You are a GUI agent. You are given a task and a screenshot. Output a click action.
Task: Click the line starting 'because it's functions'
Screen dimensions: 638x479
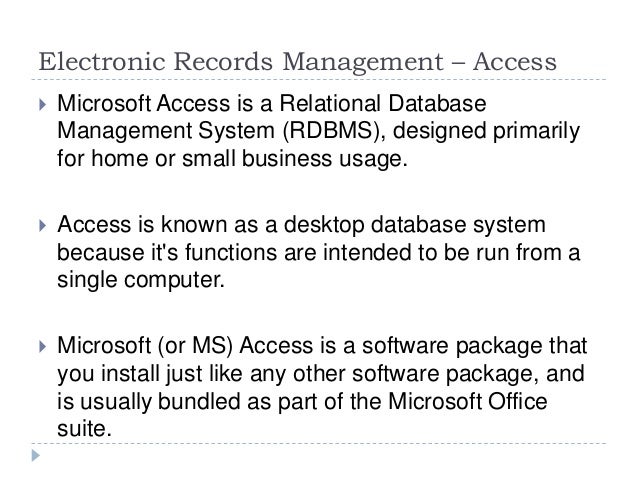318,252
